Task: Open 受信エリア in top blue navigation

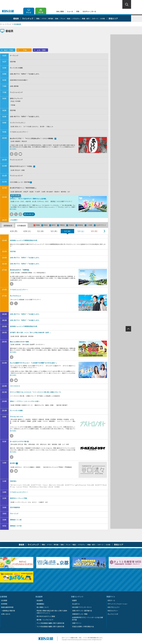Action: click(x=113, y=19)
